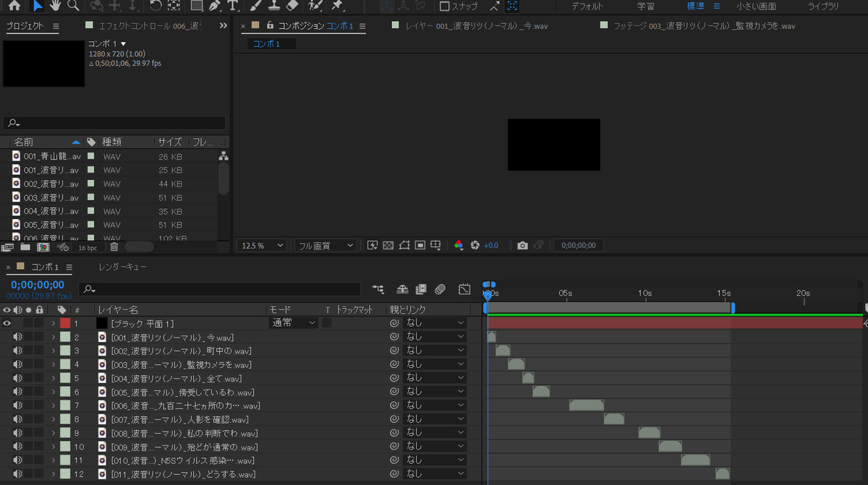The width and height of the screenshot is (868, 485).
Task: Toggle Fast Previews icon in viewer
Action: coord(373,246)
